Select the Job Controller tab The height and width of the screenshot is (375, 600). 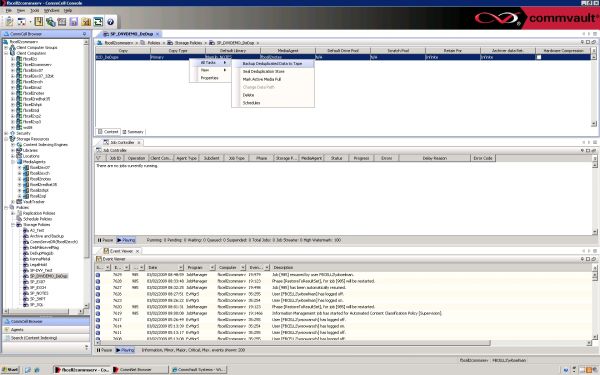tap(122, 142)
